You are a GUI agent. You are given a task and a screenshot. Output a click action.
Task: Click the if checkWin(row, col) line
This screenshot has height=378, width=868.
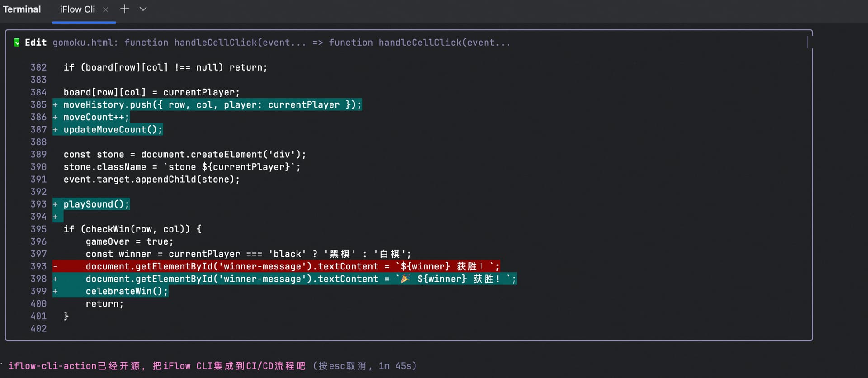[x=132, y=229]
